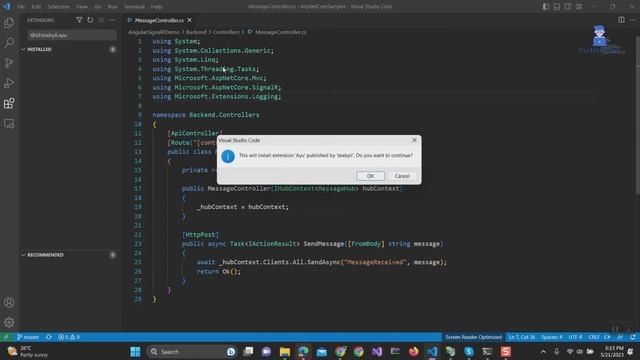The height and width of the screenshot is (360, 640).
Task: Open the Search view in activity bar
Action: tap(9, 43)
